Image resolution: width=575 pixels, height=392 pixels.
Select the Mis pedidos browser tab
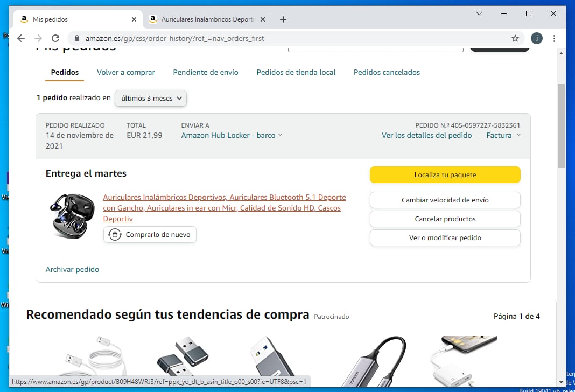78,19
